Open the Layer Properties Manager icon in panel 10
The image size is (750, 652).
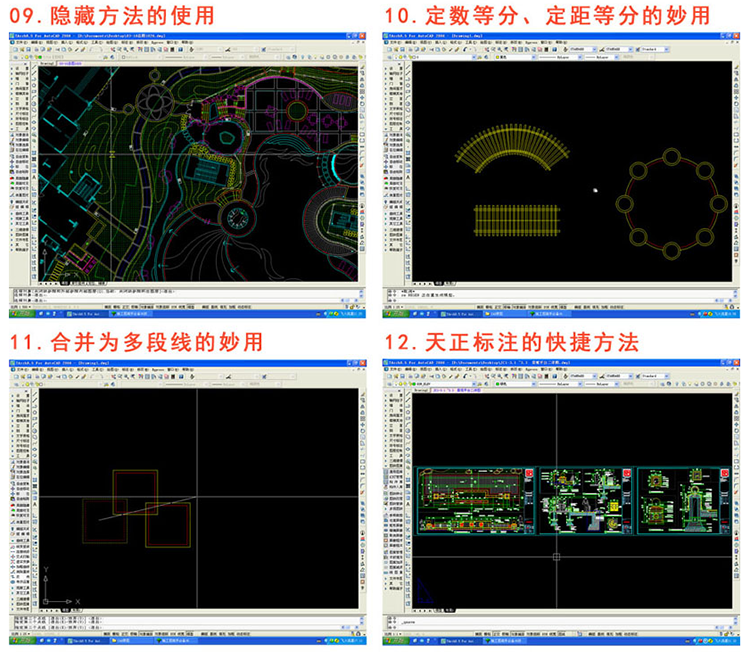pyautogui.click(x=391, y=58)
